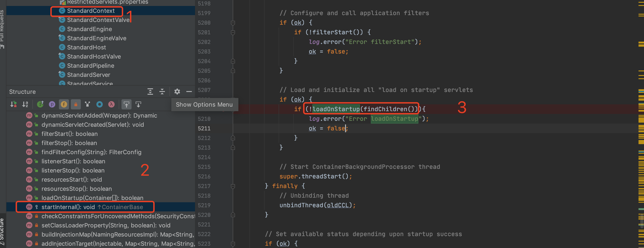Click breakpoint line gutter at loadOnStartup if
The width and height of the screenshot is (644, 248).
pos(223,109)
